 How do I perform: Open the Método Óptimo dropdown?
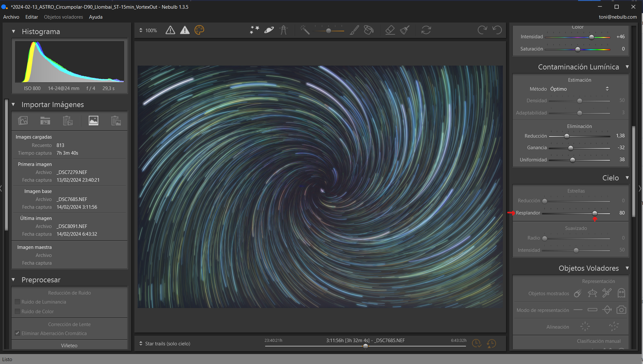coord(579,89)
